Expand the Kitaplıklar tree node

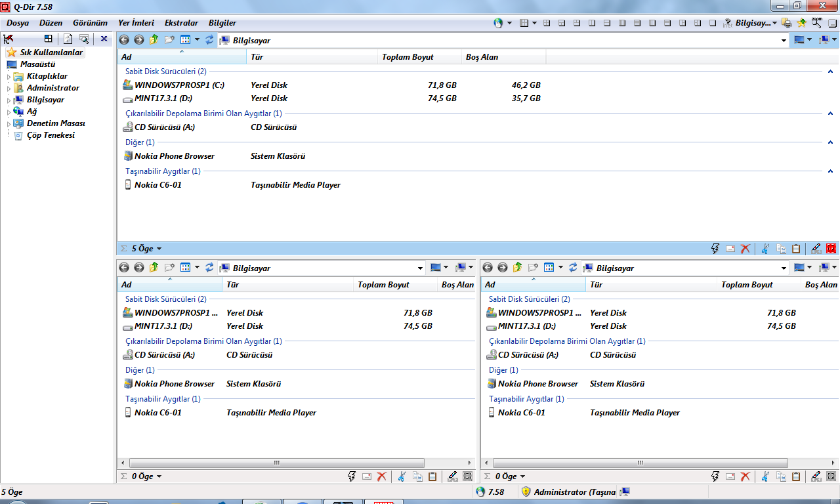pos(9,77)
